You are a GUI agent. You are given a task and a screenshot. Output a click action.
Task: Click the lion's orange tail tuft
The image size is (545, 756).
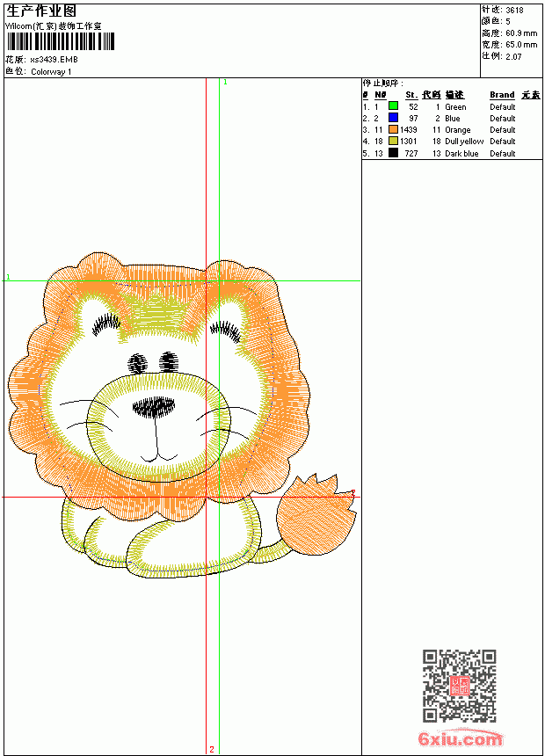tap(316, 514)
